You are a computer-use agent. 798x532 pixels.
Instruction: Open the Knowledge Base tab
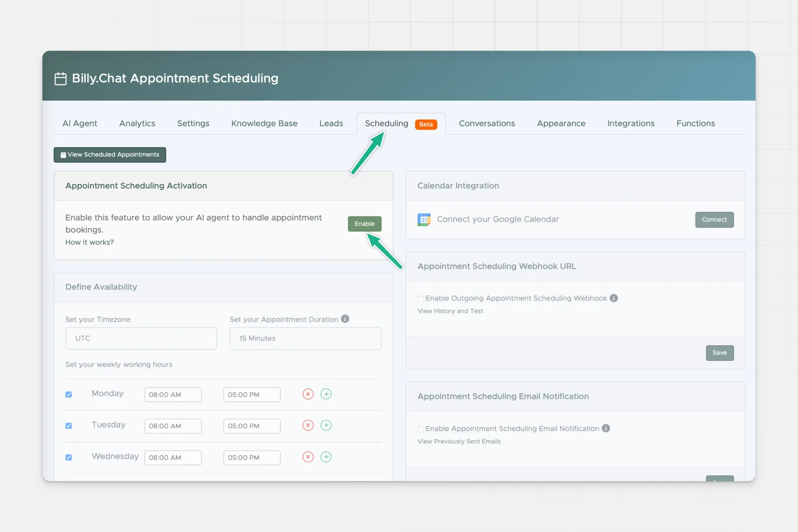[x=264, y=124]
